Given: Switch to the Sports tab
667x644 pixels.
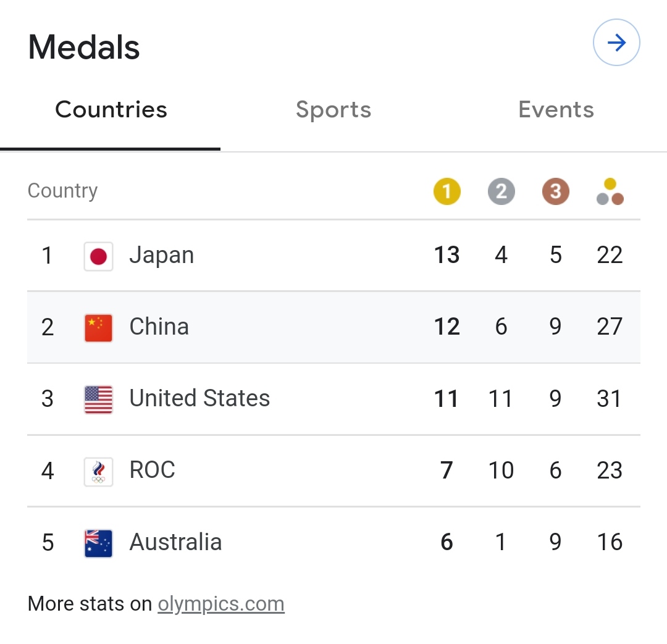Looking at the screenshot, I should 333,110.
